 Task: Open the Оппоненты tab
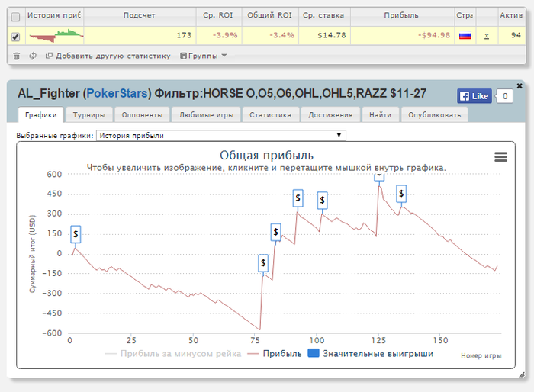pyautogui.click(x=142, y=114)
